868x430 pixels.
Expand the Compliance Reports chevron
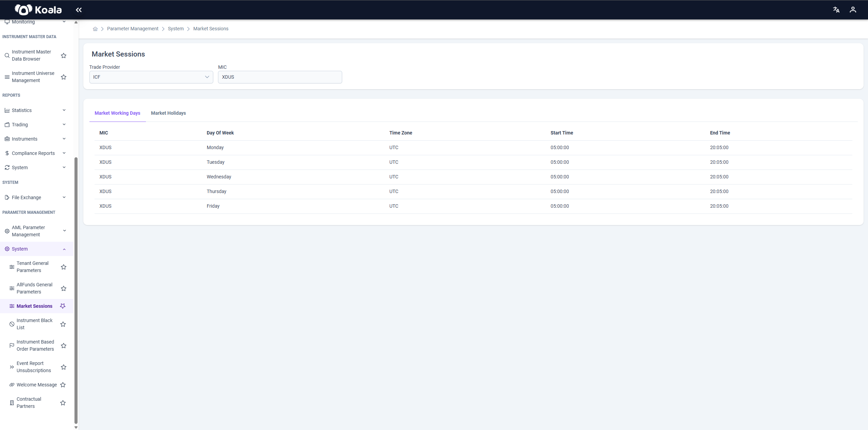pos(64,153)
